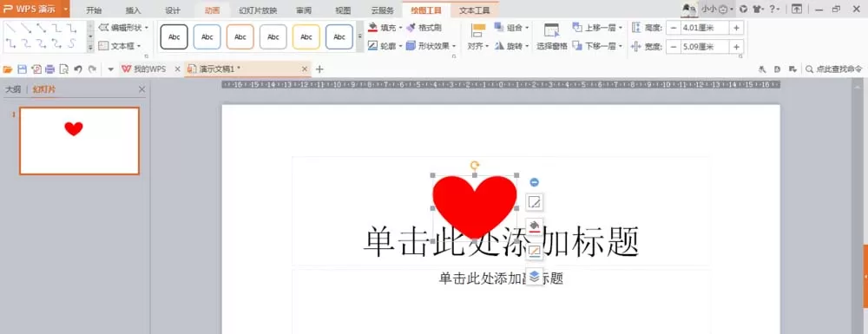Screen dimensions: 868x334
Task: Select slide 1 thumbnail
Action: (x=79, y=141)
